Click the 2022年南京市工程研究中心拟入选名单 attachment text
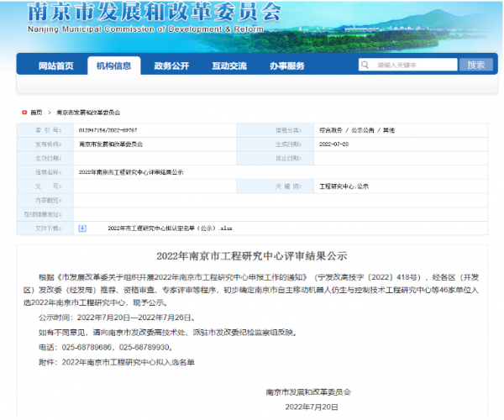This screenshot has width=504, height=420. pos(128,361)
